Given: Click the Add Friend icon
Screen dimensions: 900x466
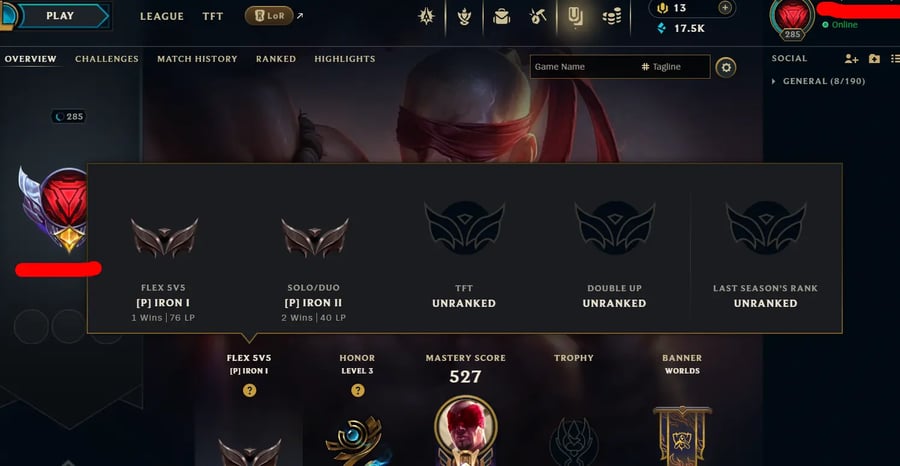Looking at the screenshot, I should coord(851,59).
